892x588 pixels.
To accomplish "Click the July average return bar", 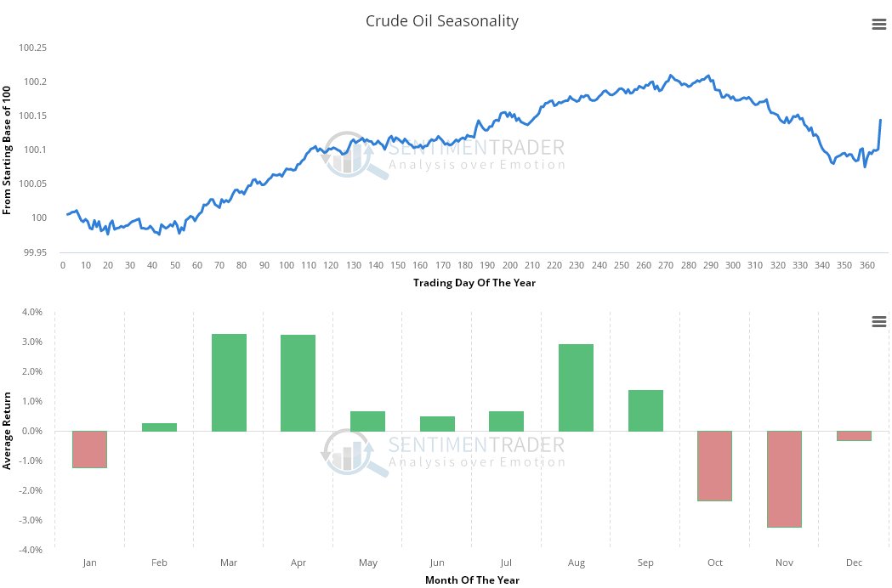I will point(506,421).
